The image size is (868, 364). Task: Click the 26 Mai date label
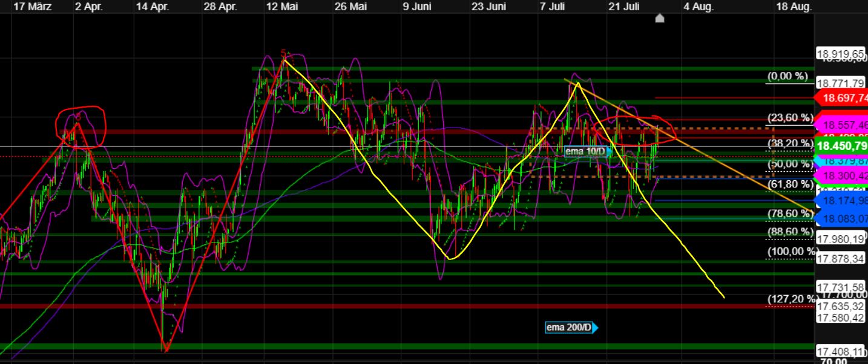click(x=350, y=6)
